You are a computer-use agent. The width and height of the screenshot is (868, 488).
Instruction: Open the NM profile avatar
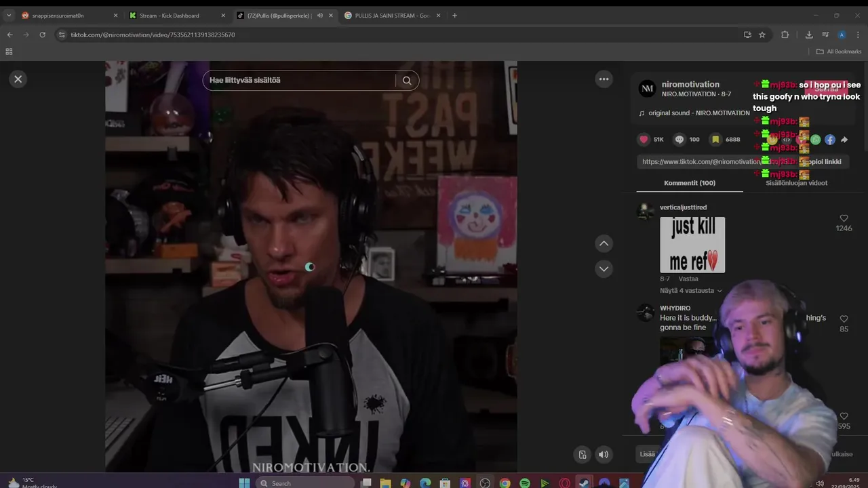coord(648,89)
